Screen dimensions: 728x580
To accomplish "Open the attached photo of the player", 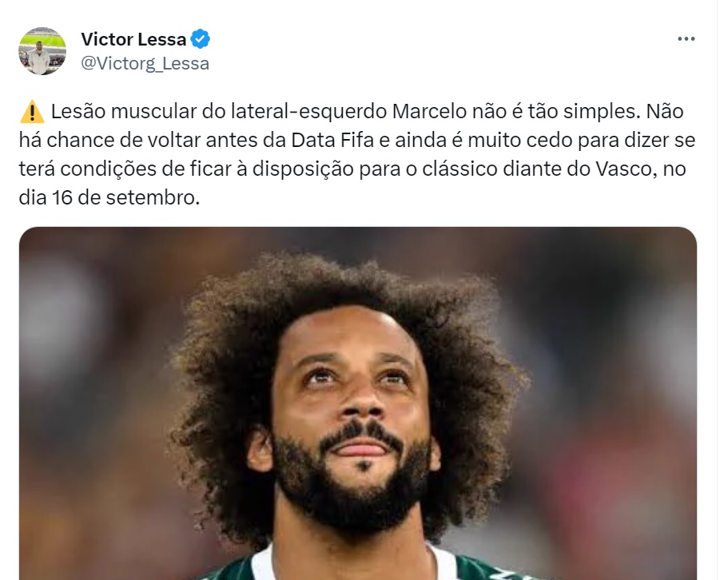I will (x=357, y=403).
